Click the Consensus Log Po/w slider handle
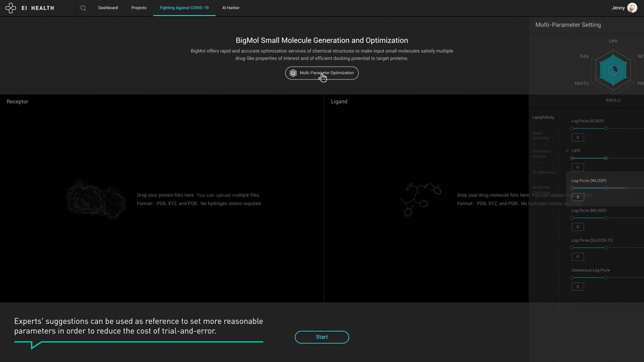This screenshot has height=362, width=644. 606,278
